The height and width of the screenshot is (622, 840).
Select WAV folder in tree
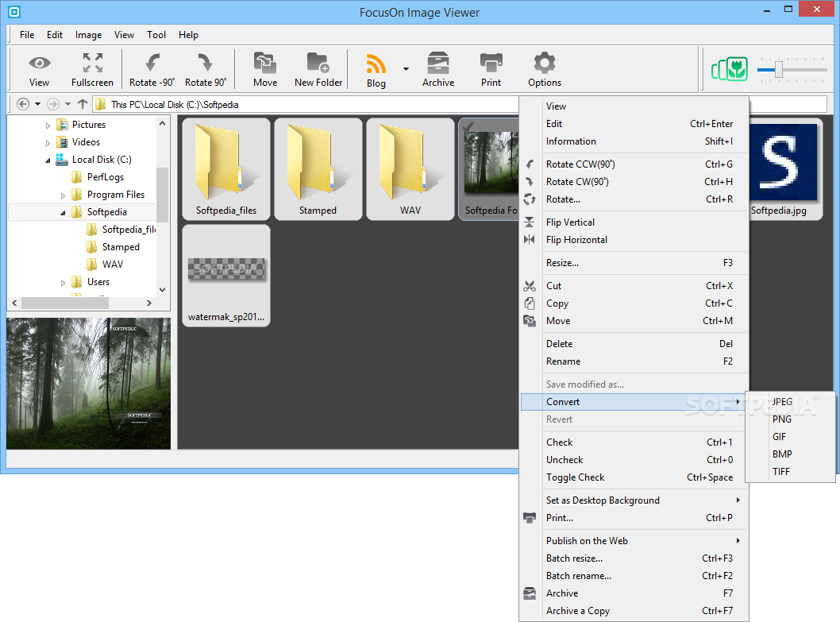[x=113, y=265]
